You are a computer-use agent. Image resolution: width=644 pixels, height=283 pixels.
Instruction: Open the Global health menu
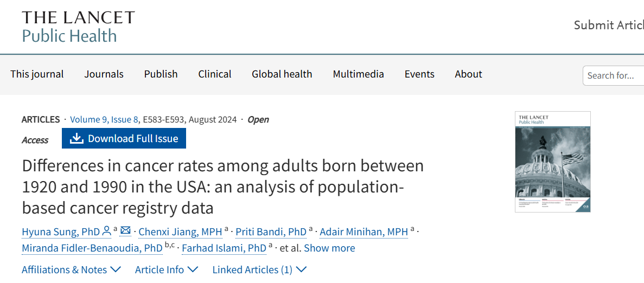point(282,74)
